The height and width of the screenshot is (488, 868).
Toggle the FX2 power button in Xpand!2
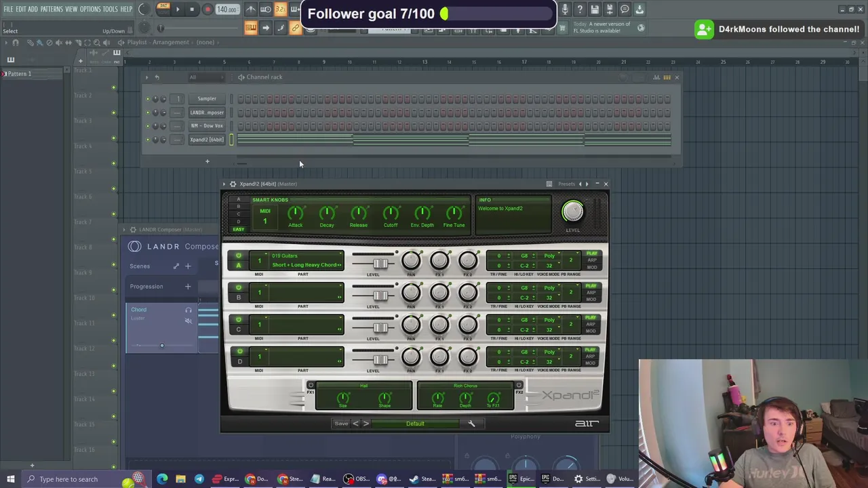[519, 386]
